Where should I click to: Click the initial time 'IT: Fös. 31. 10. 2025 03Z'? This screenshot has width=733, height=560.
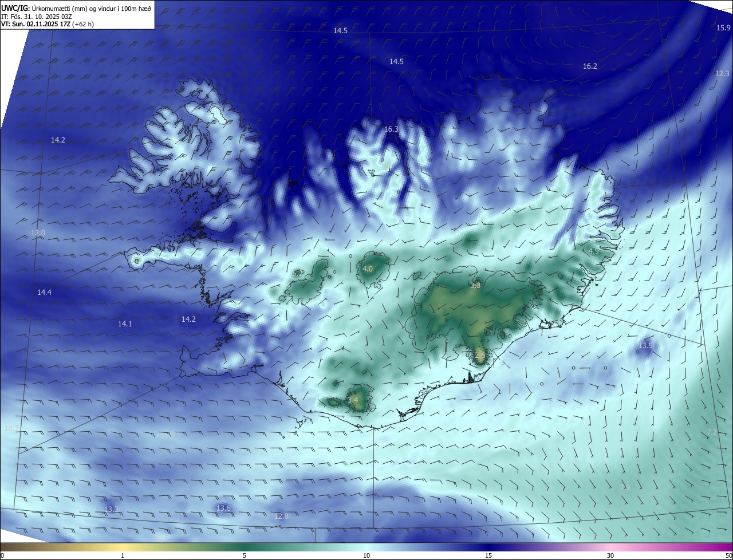(x=36, y=17)
